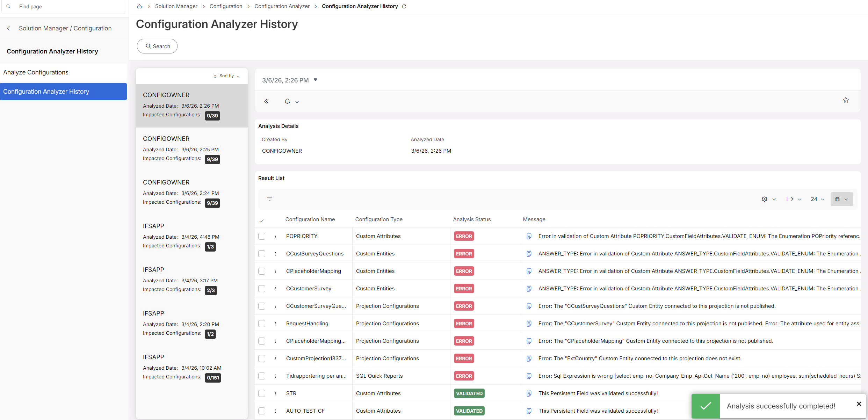The width and height of the screenshot is (868, 420).
Task: Click the ERROR status badge for POPRIORITY
Action: click(x=464, y=236)
